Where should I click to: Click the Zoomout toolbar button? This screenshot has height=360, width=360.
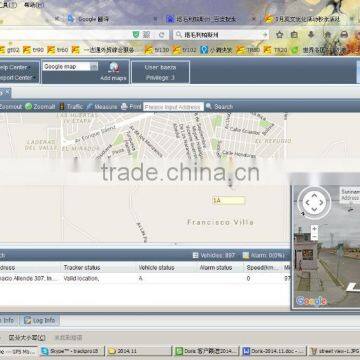11,107
